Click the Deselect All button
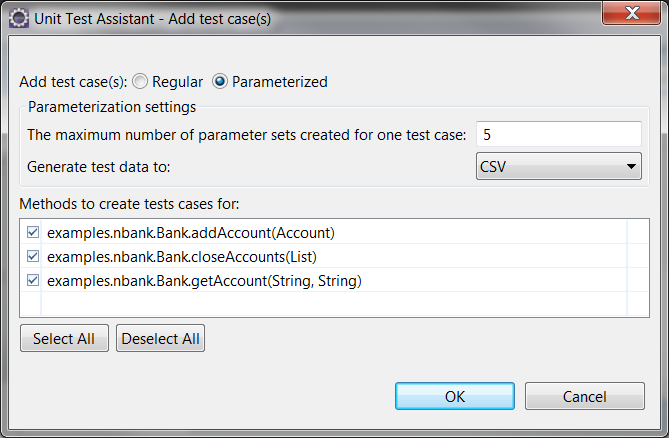The width and height of the screenshot is (669, 438). pos(160,338)
